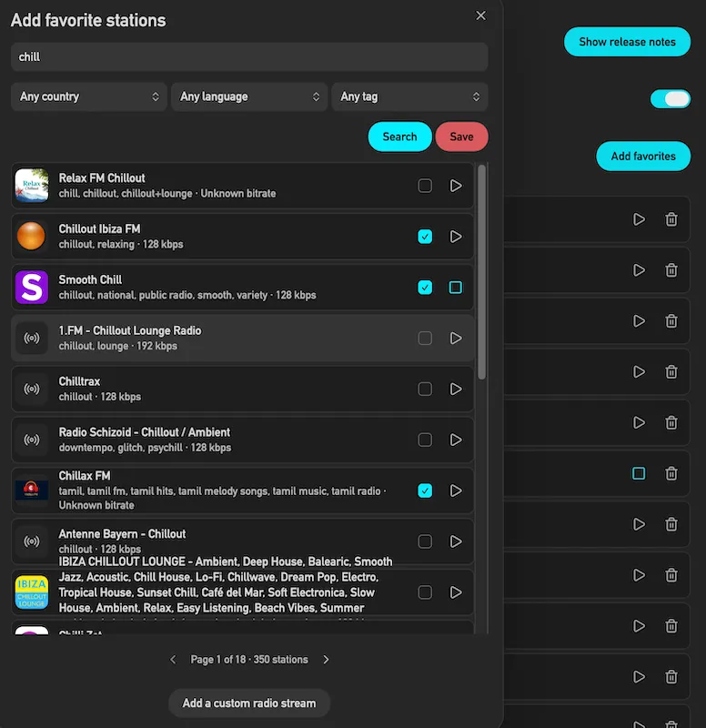Image resolution: width=706 pixels, height=728 pixels.
Task: Click the purple Smooth Chill logo
Action: [32, 288]
